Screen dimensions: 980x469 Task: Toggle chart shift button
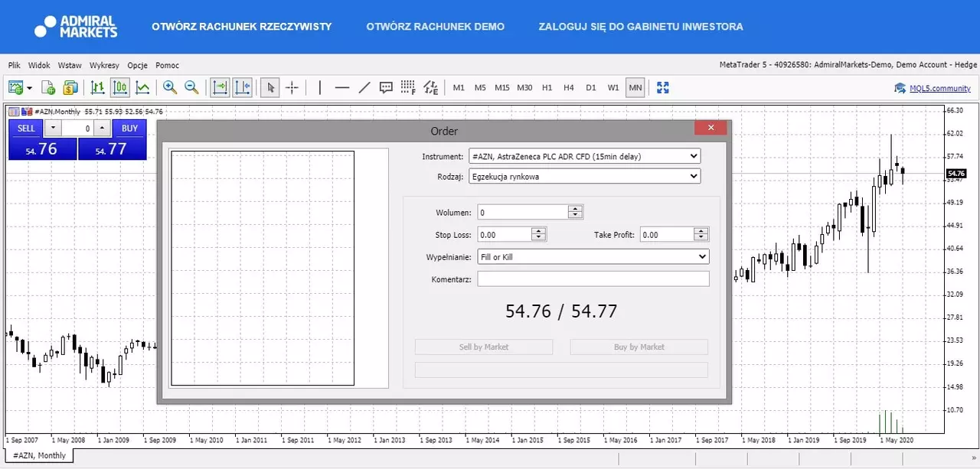point(242,87)
